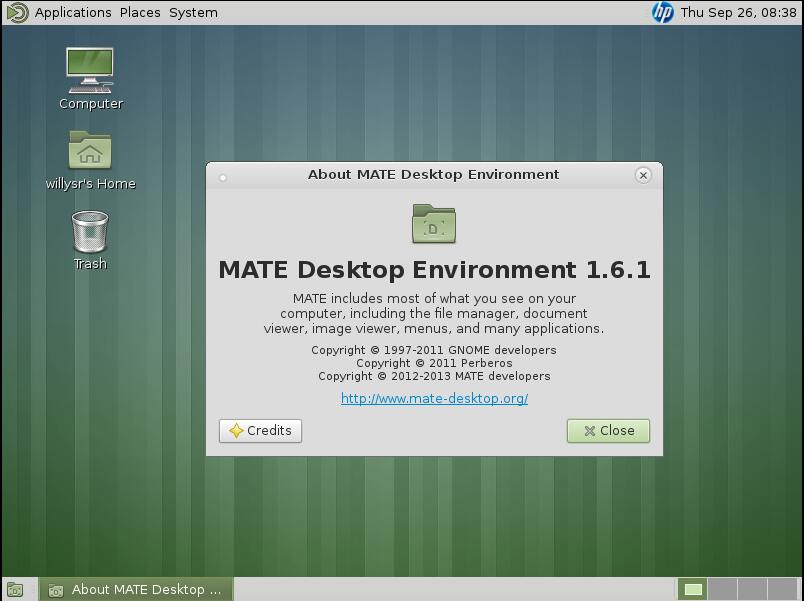Select the Computer desktop icon
This screenshot has width=804, height=601.
pos(90,78)
